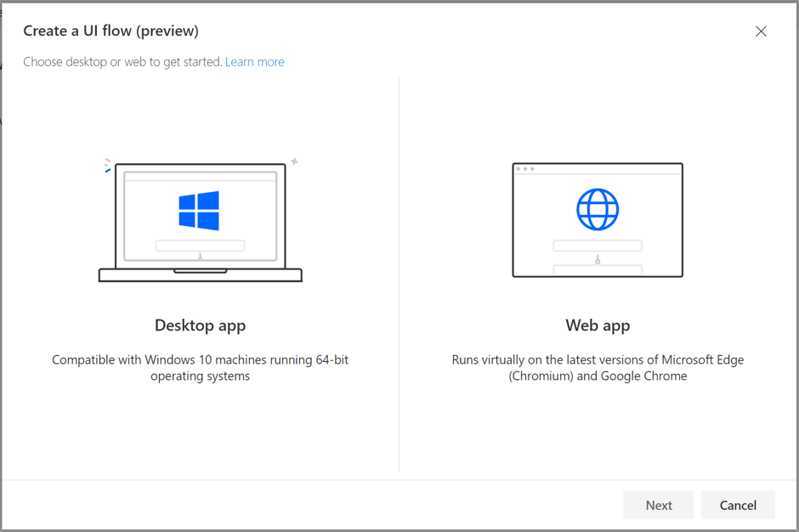799x532 pixels.
Task: Click the Next button
Action: point(659,505)
